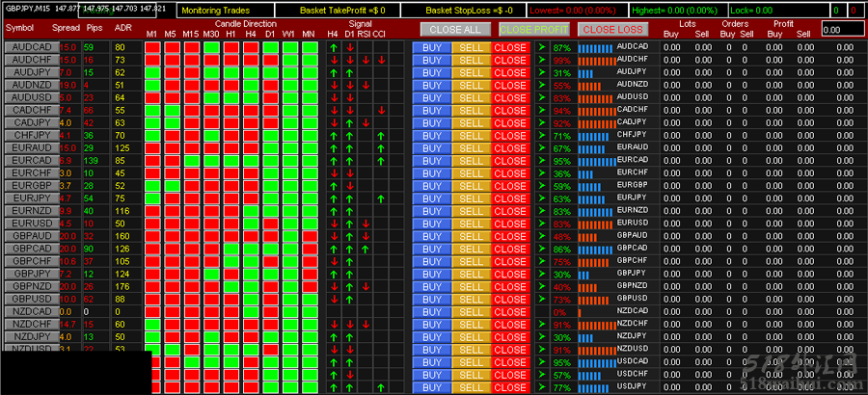The height and width of the screenshot is (395, 868).
Task: Click the EURCAD pips value 139
Action: (91, 161)
